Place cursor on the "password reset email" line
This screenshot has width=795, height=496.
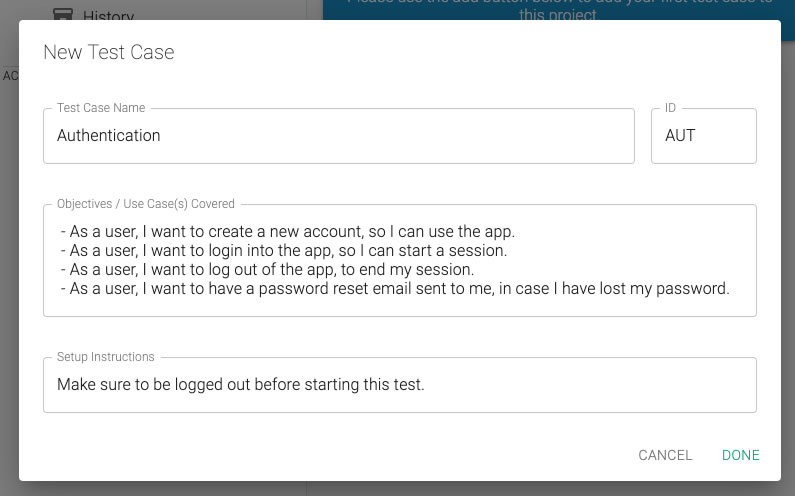pyautogui.click(x=394, y=289)
